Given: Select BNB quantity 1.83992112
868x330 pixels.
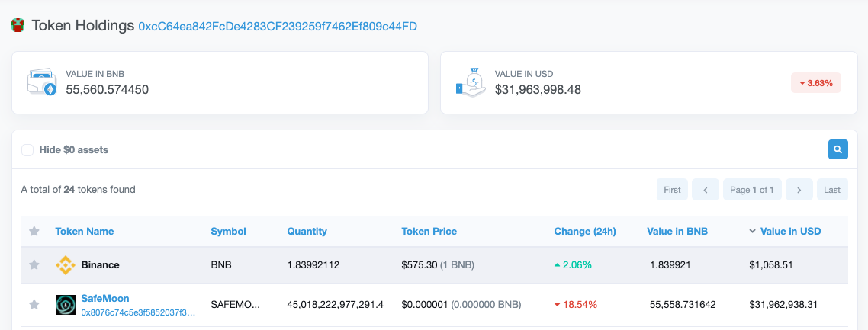Looking at the screenshot, I should tap(313, 264).
